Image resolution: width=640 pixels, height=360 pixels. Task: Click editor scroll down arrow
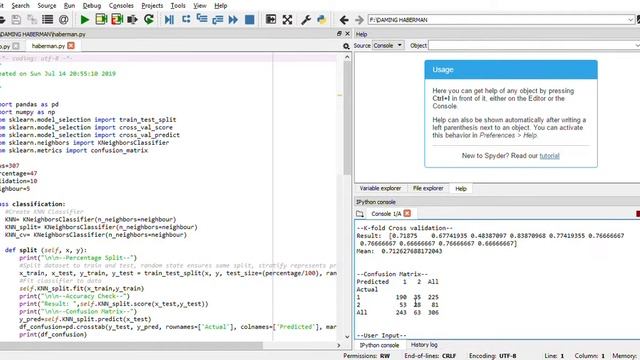pos(347,337)
